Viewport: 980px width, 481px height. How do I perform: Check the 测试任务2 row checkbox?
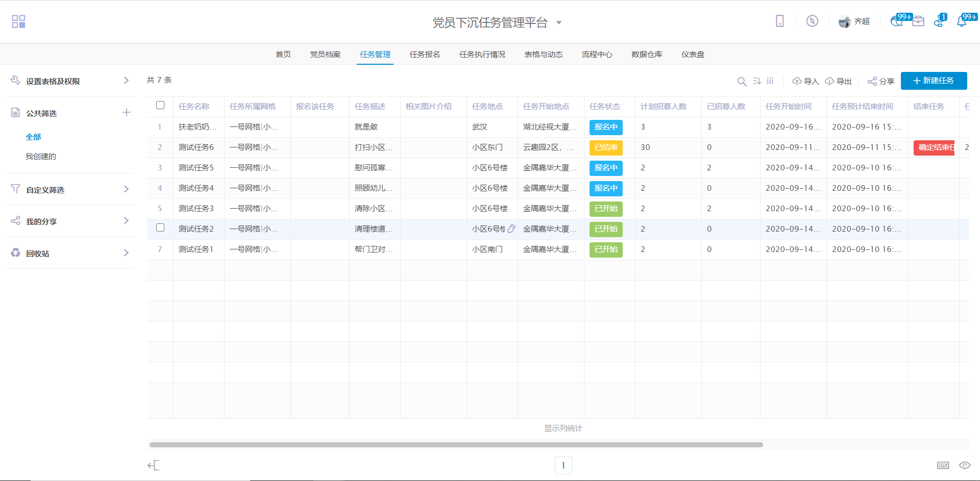coord(160,227)
